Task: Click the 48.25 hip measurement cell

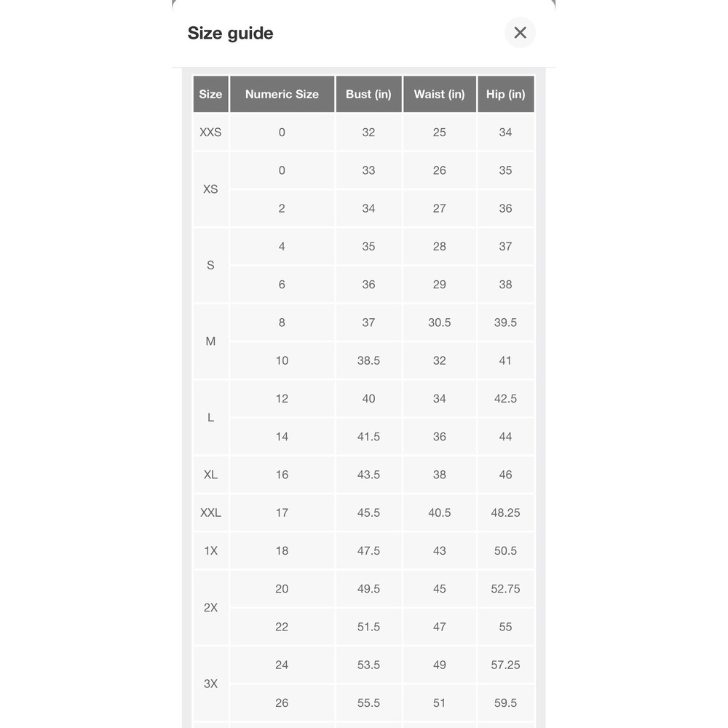Action: click(505, 513)
